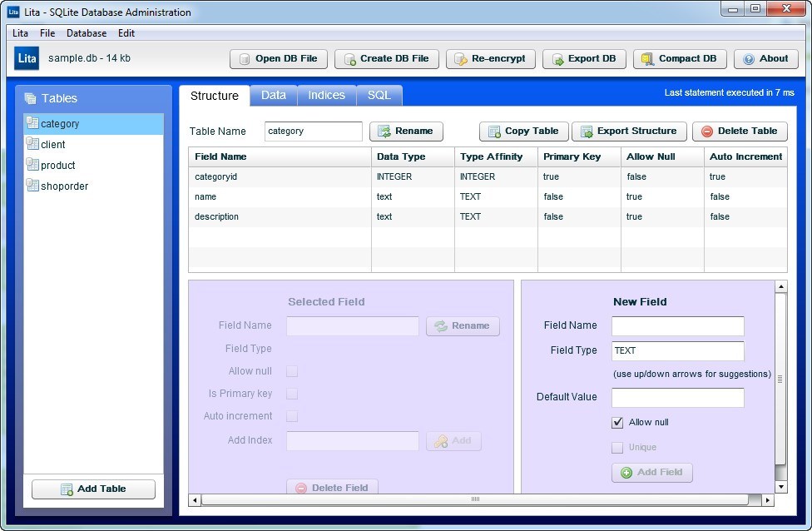
Task: Select the product table in list
Action: (58, 166)
